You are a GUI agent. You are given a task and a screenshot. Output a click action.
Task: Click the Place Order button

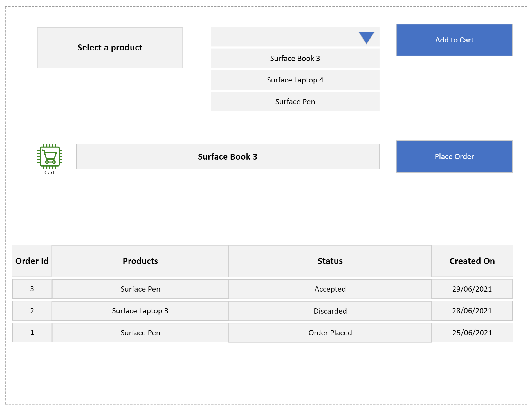[x=454, y=156]
